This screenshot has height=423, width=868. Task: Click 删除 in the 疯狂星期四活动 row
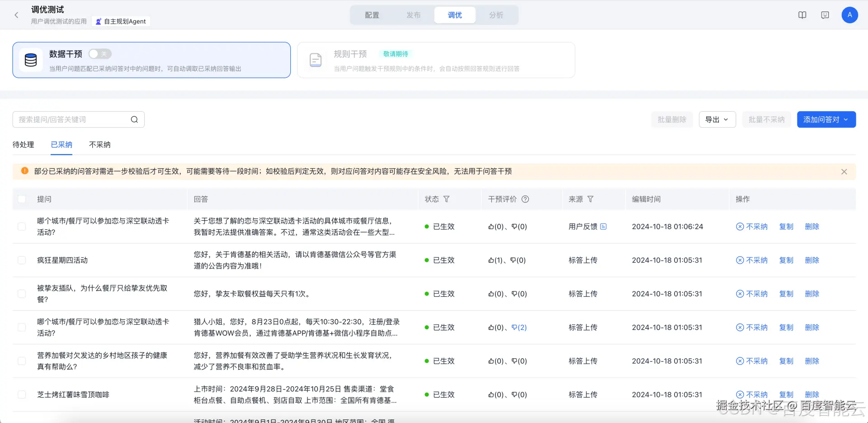tap(812, 260)
